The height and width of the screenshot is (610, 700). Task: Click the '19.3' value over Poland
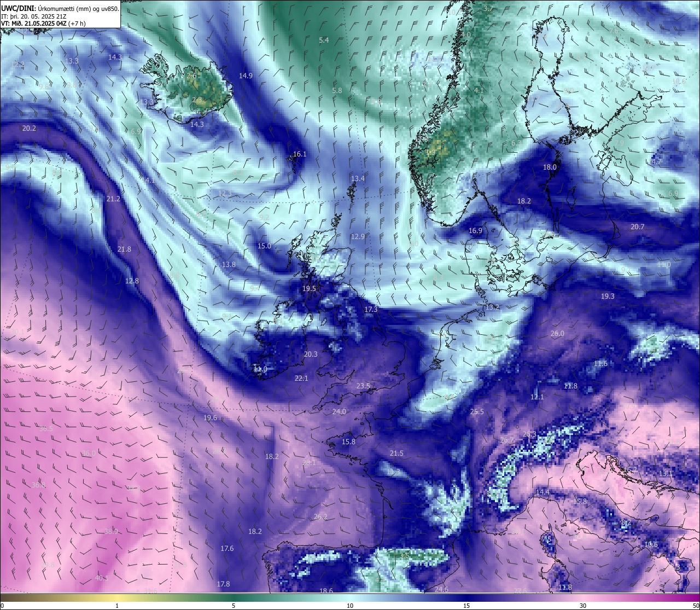(x=608, y=297)
